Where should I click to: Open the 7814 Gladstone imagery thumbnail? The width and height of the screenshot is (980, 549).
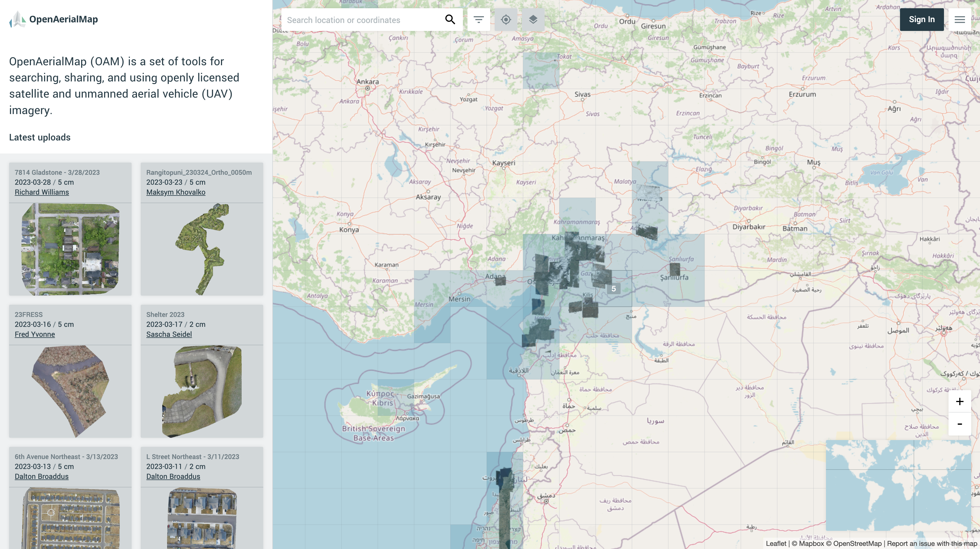pyautogui.click(x=70, y=249)
